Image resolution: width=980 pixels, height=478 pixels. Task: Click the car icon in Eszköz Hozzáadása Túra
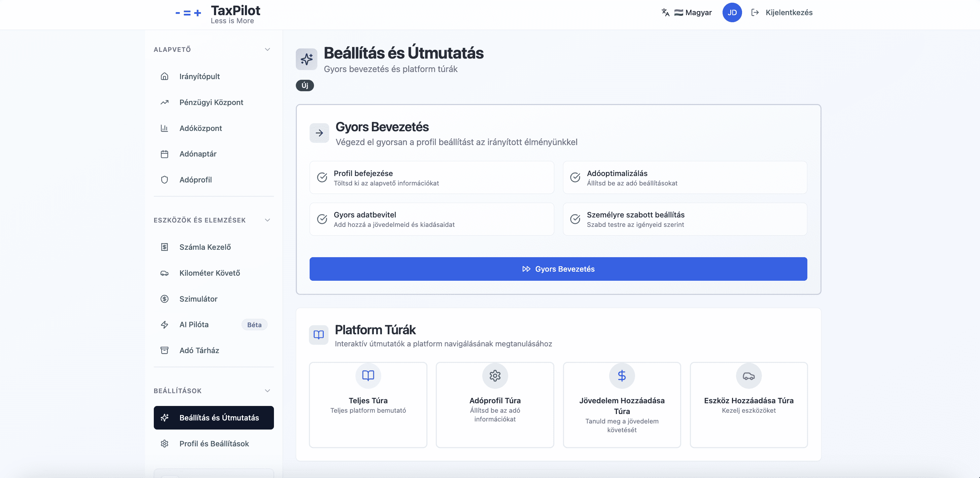pos(748,376)
